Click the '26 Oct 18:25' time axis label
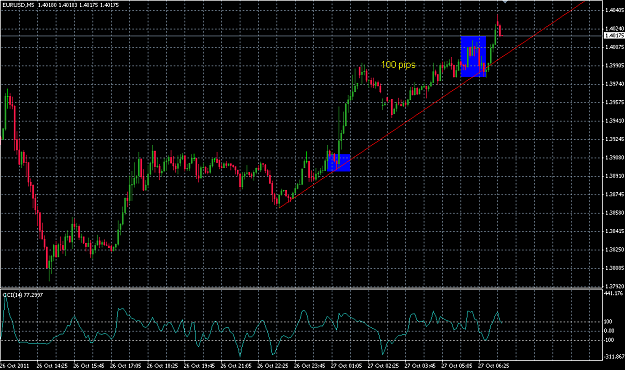 (x=162, y=365)
